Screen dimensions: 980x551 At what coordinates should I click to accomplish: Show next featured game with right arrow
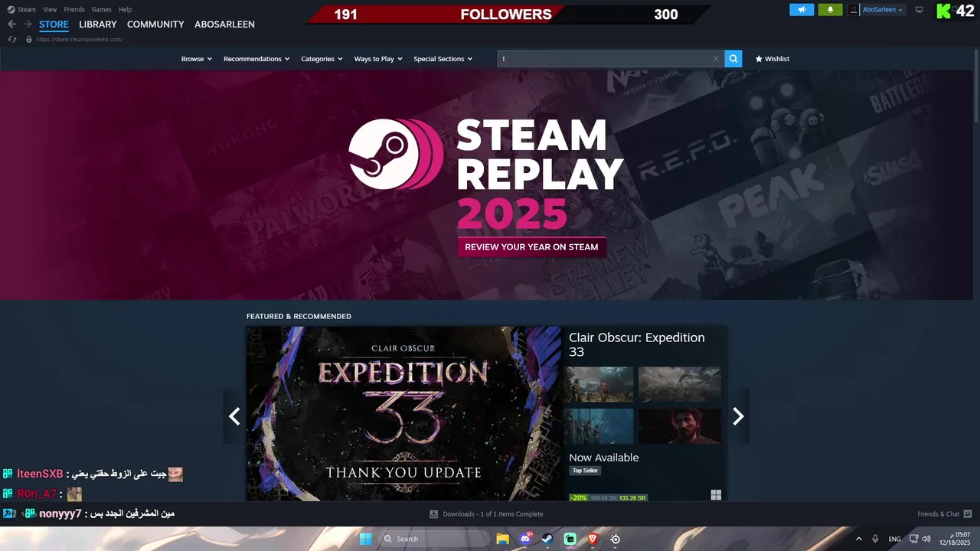coord(738,416)
